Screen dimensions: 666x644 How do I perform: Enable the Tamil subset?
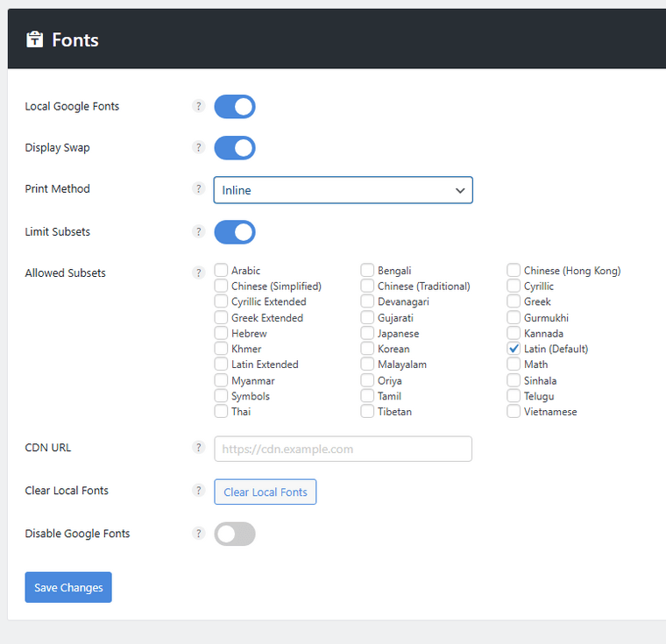point(367,395)
